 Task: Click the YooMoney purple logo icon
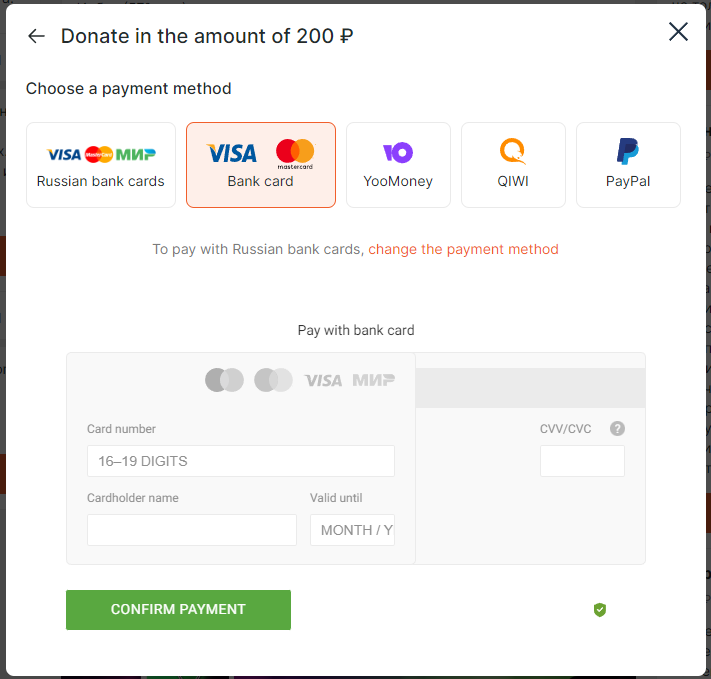click(398, 152)
